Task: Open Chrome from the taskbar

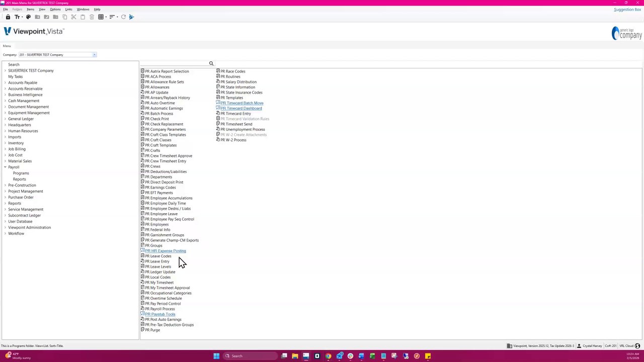Action: (328, 356)
